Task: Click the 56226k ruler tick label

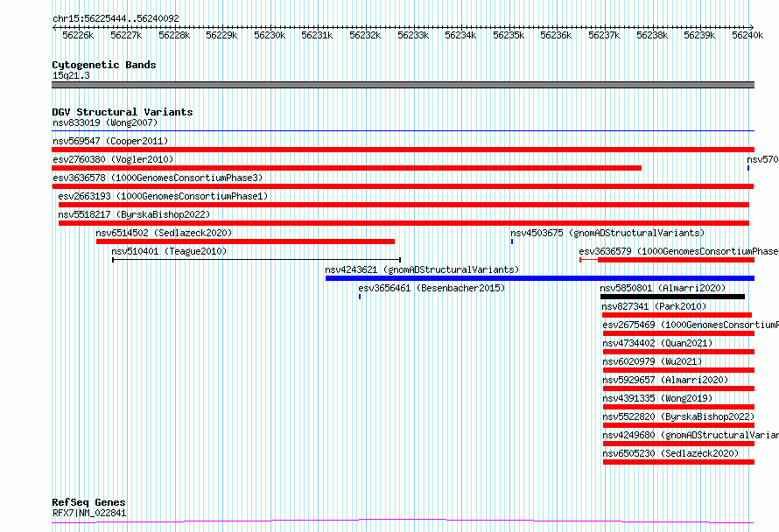Action: pos(78,35)
